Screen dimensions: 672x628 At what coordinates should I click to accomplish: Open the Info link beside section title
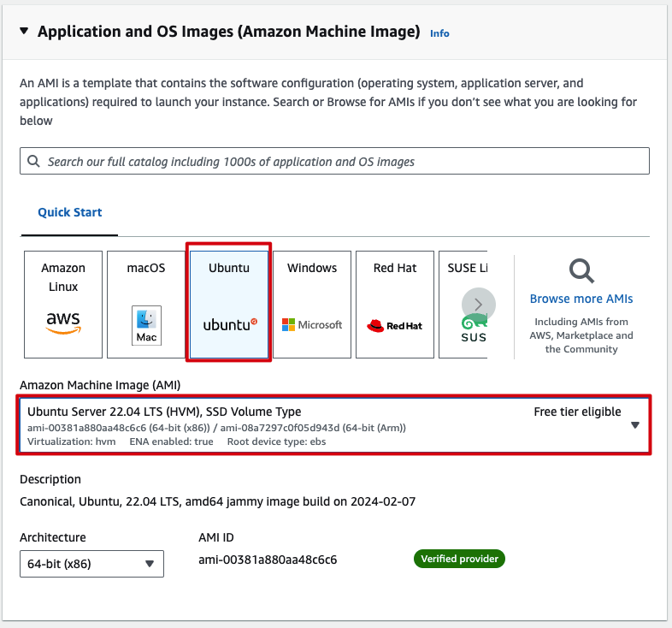coord(439,33)
